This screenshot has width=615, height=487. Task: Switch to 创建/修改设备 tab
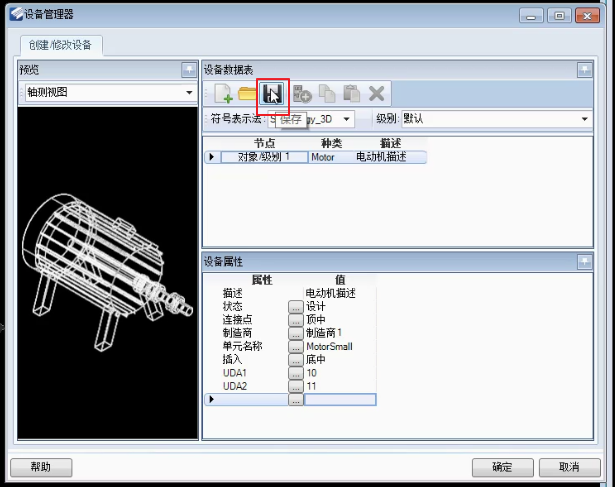pos(60,45)
